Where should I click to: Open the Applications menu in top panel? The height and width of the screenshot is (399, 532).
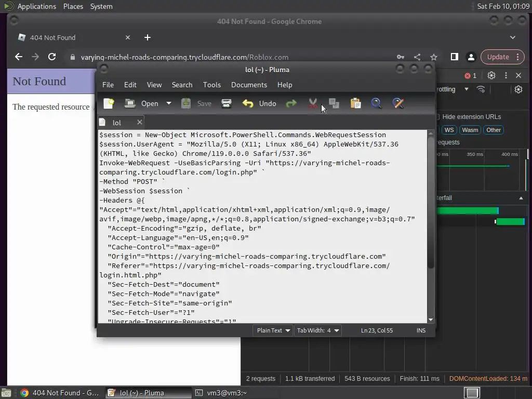(x=37, y=6)
